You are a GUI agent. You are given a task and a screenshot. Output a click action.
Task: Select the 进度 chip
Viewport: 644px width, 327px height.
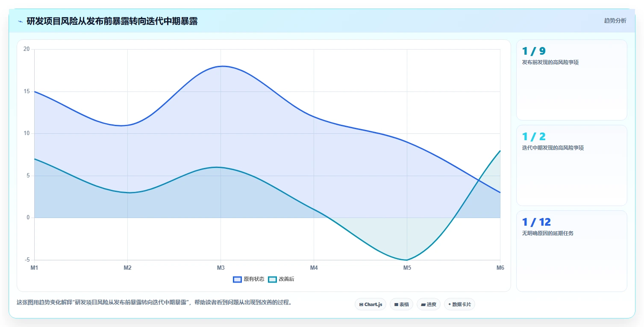429,304
